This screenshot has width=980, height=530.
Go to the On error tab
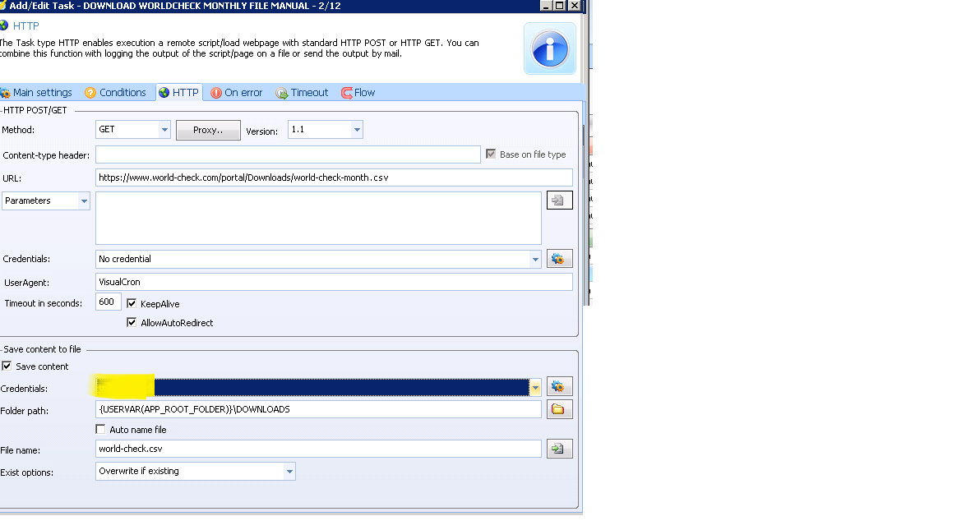point(237,93)
